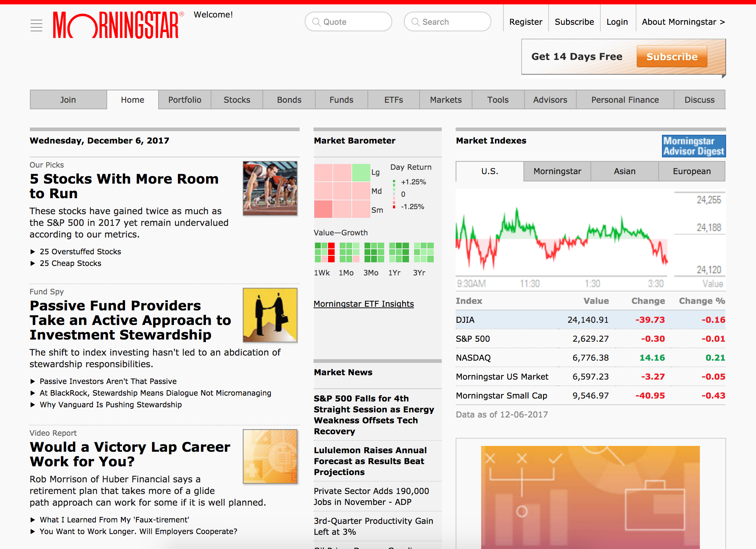756x549 pixels.
Task: Click the 3Mo value-growth heat map
Action: pos(374,252)
